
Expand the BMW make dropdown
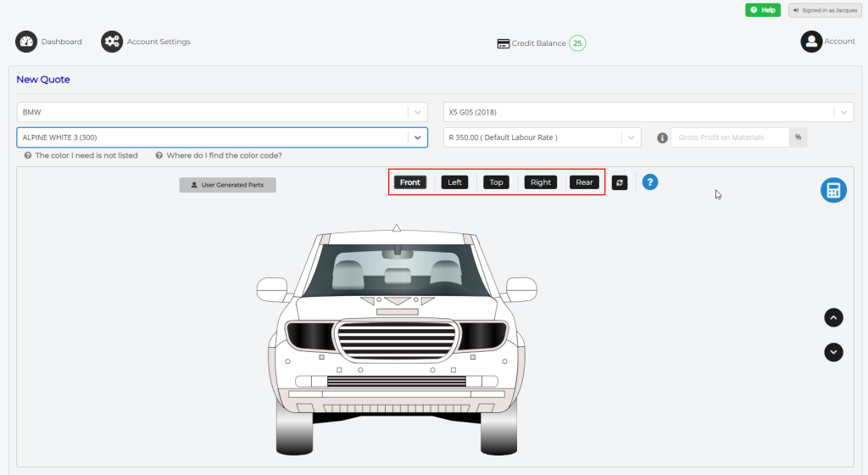pos(222,112)
